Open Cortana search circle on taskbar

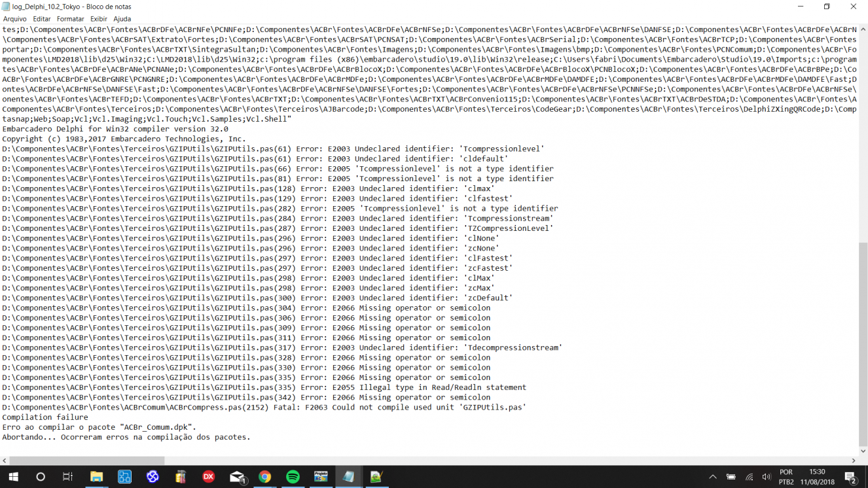point(41,477)
